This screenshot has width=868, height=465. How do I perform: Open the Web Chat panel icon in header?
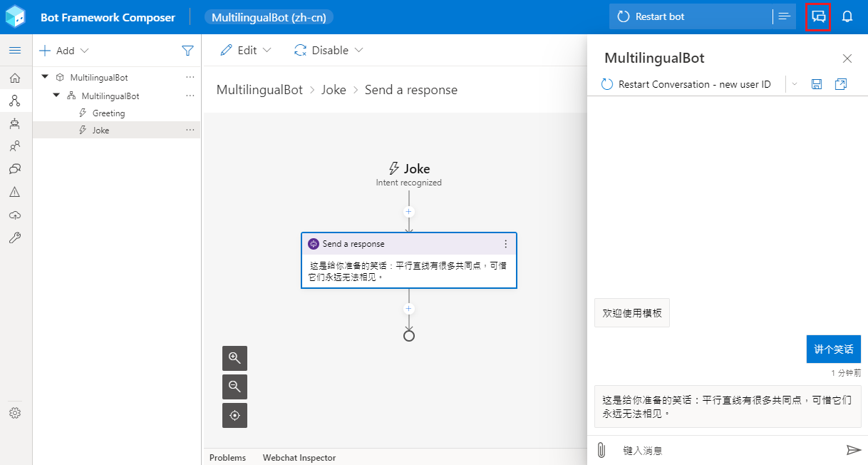pyautogui.click(x=818, y=16)
